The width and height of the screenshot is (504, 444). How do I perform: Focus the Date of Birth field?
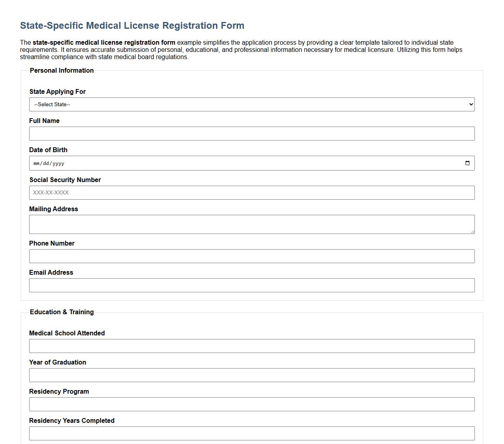[239, 163]
